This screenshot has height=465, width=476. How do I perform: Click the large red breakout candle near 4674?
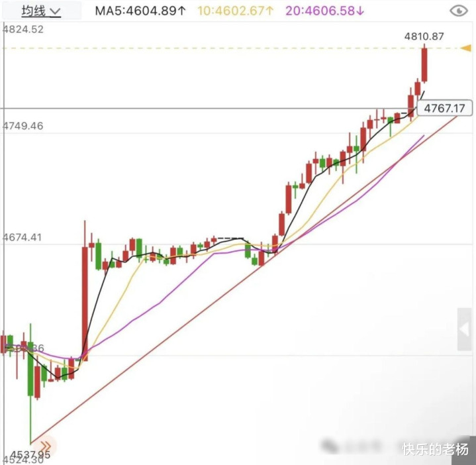click(x=85, y=304)
